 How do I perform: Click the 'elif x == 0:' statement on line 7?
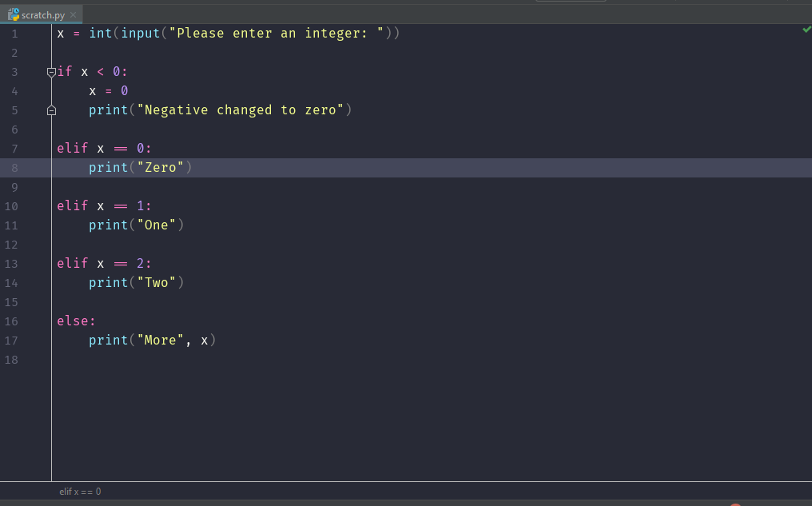[x=104, y=148]
